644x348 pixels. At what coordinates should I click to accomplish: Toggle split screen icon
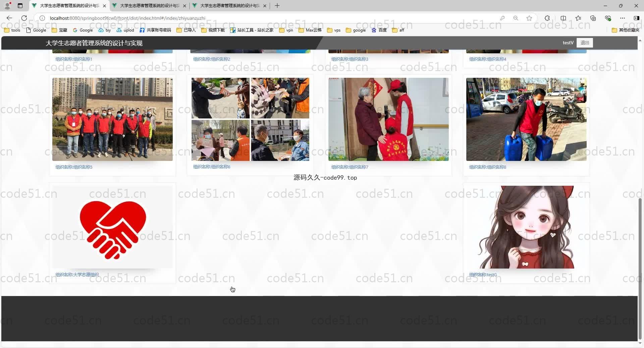(563, 18)
